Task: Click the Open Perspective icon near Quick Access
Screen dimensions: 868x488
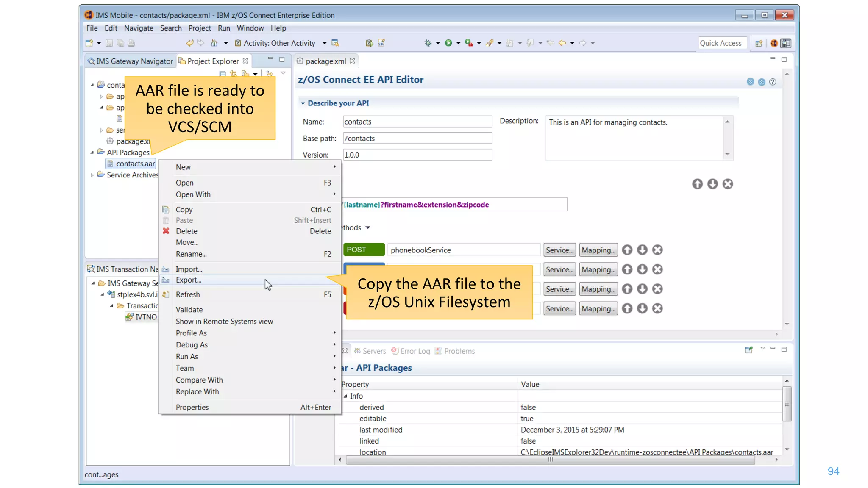Action: pos(759,43)
